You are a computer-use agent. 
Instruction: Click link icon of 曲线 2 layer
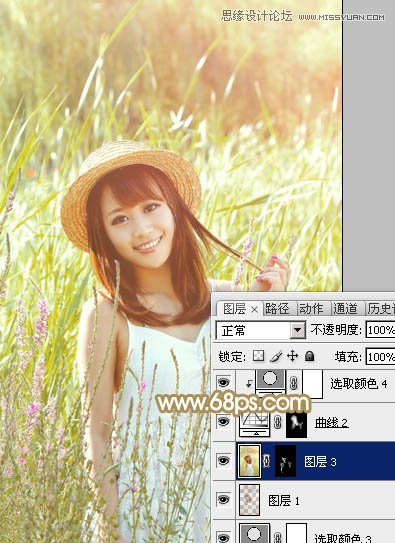tap(278, 423)
